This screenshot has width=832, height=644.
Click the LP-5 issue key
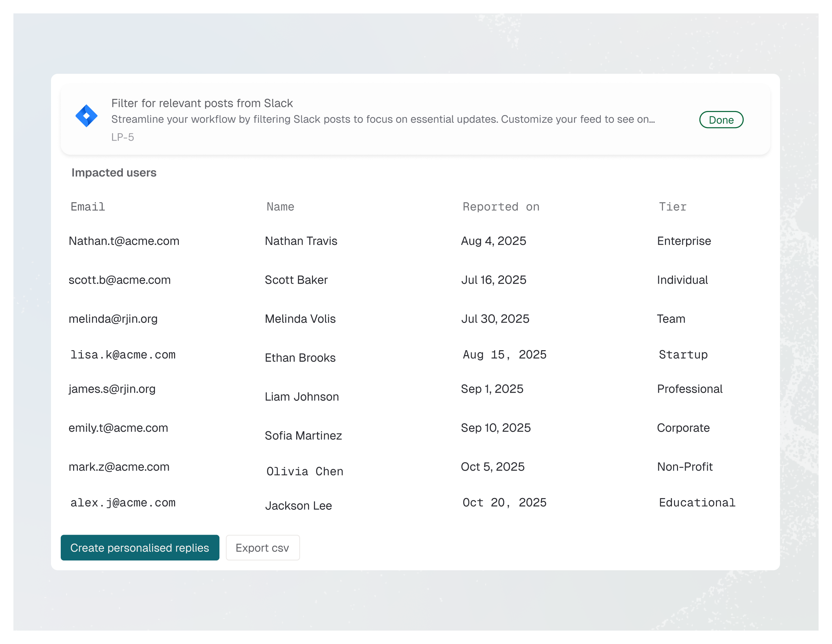click(122, 137)
